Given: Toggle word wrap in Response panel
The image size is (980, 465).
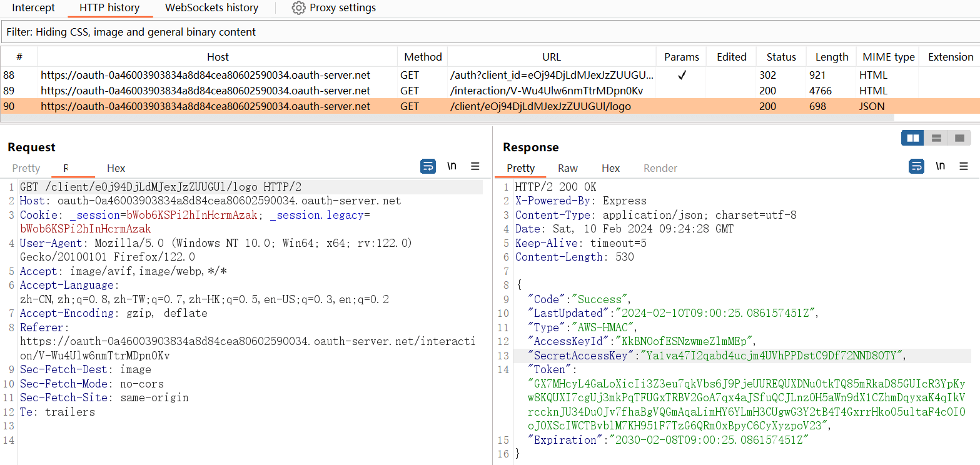Looking at the screenshot, I should [x=916, y=166].
